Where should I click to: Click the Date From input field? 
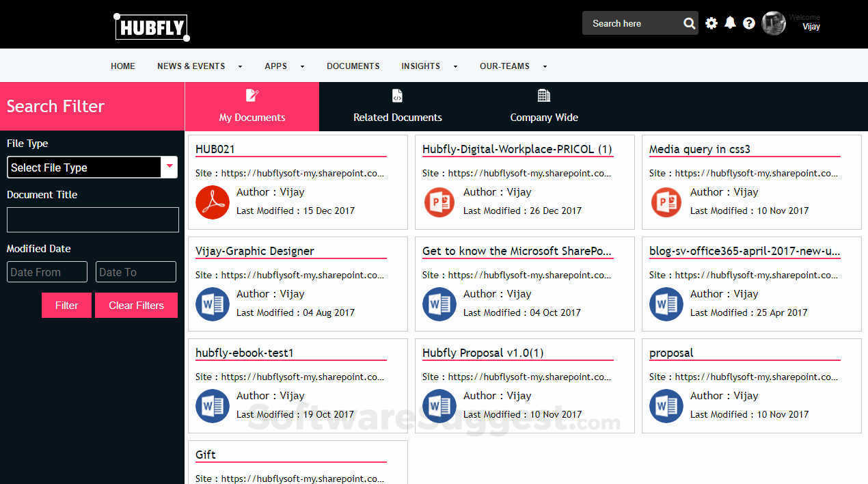[46, 271]
